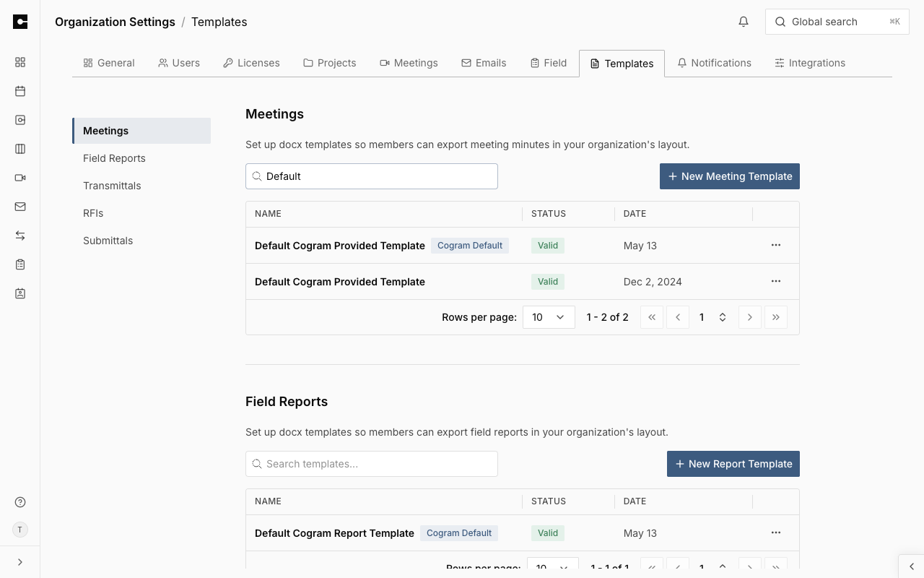Open the dashboard grid icon in sidebar

point(20,62)
